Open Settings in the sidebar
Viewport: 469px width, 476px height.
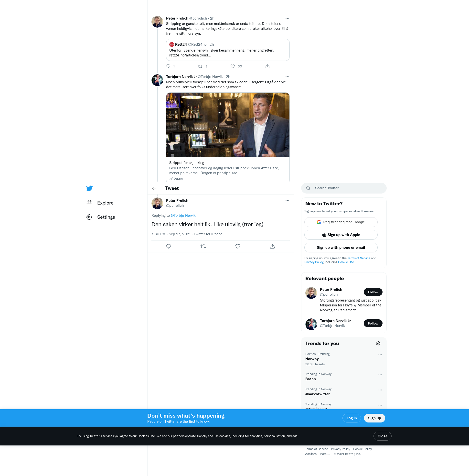[x=106, y=217]
